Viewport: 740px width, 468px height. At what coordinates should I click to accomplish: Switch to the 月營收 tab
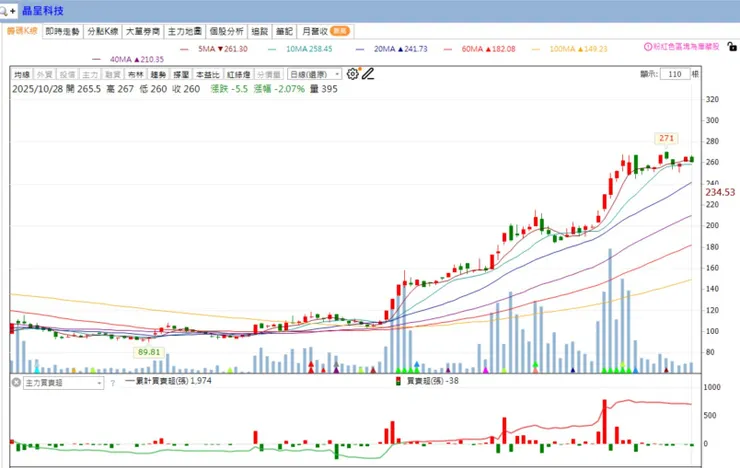(x=326, y=32)
